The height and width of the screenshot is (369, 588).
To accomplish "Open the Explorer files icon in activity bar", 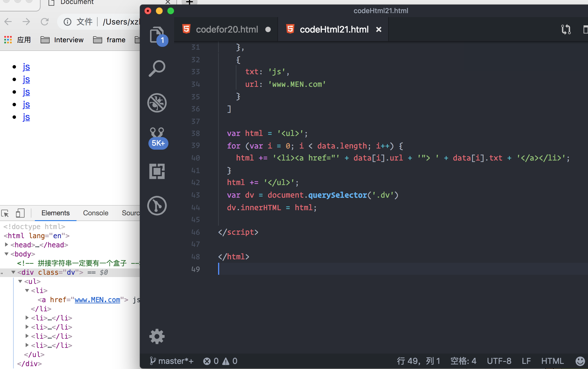I will pyautogui.click(x=157, y=35).
